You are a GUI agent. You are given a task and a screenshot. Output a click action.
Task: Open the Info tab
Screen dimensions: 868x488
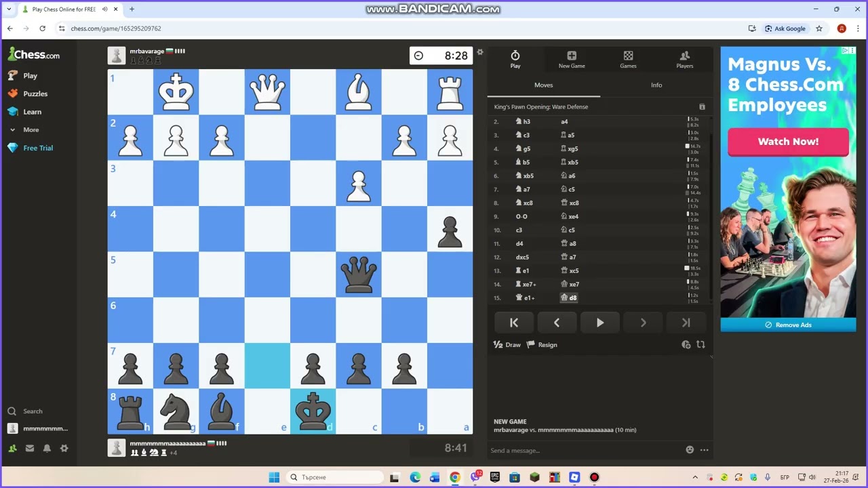[x=656, y=85]
